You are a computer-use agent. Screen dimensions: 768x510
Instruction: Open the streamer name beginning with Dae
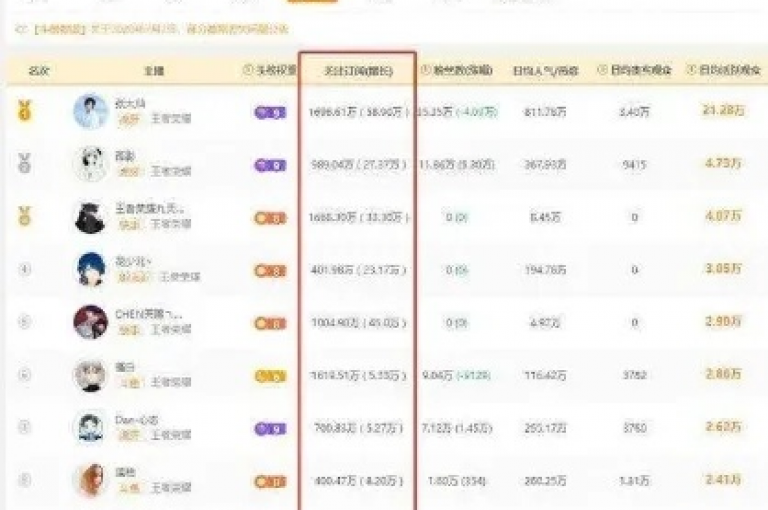point(137,420)
